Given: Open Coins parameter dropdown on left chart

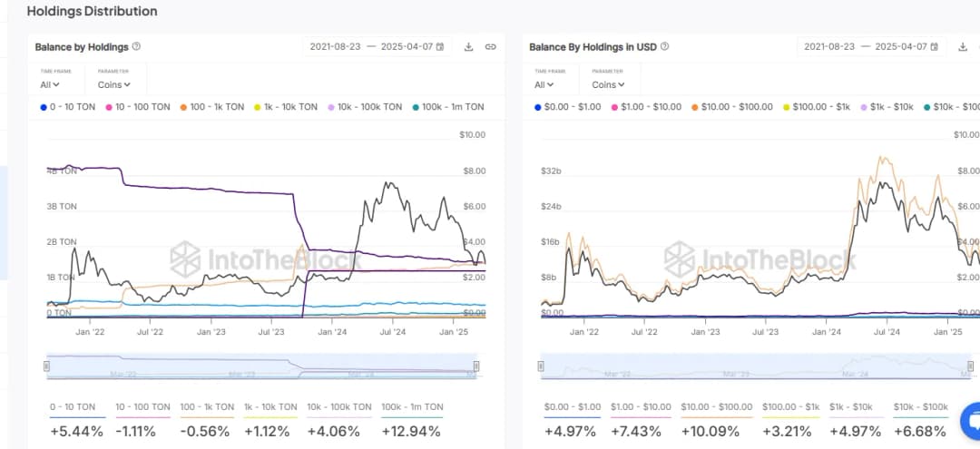Looking at the screenshot, I should tap(114, 84).
